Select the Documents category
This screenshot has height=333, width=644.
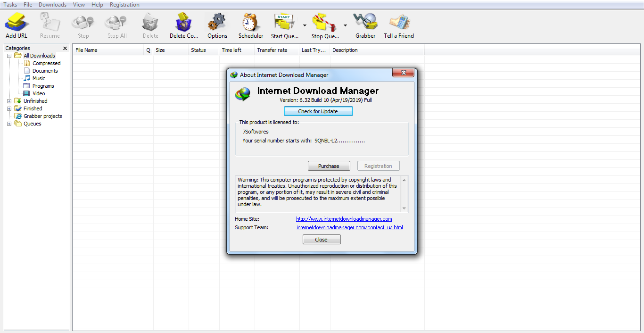pos(45,71)
